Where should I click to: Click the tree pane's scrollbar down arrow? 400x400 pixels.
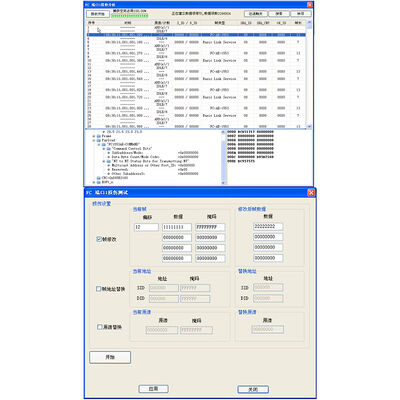coord(223,183)
